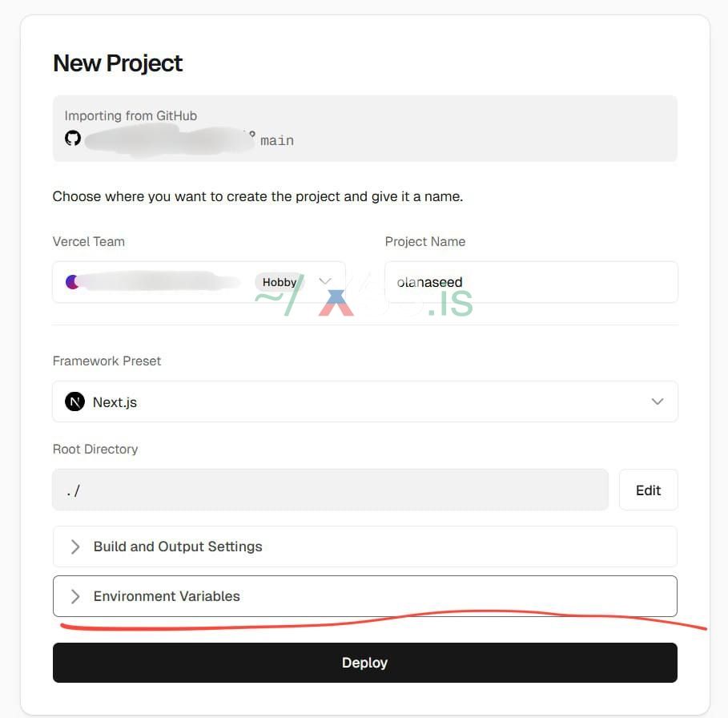Click the Framework Preset label
The height and width of the screenshot is (718, 728).
pos(107,361)
